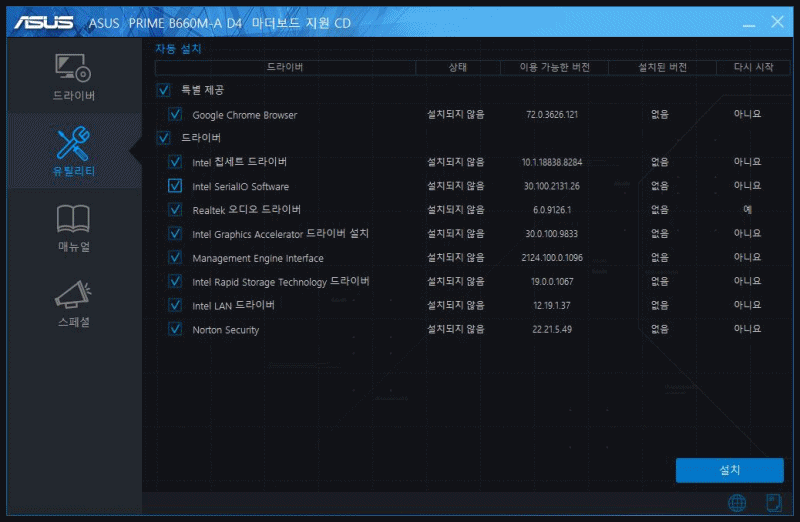Toggle Intel Graphics Accelerator checkbox

[175, 233]
